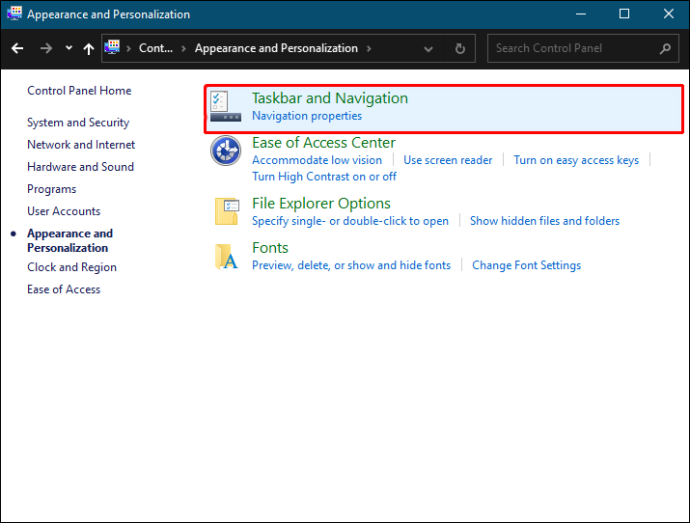Viewport: 690px width, 523px height.
Task: Open Network and Internet category
Action: coord(81,145)
